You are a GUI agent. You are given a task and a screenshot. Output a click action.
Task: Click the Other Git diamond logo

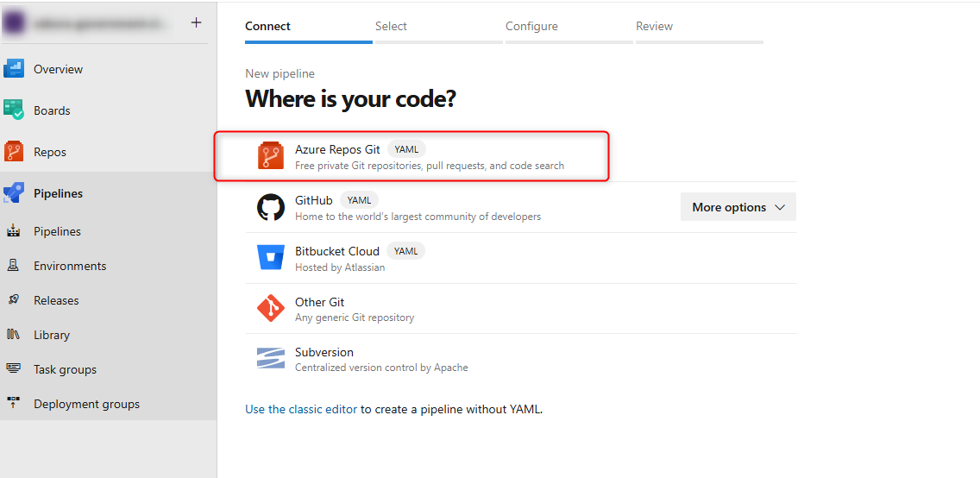click(x=271, y=308)
